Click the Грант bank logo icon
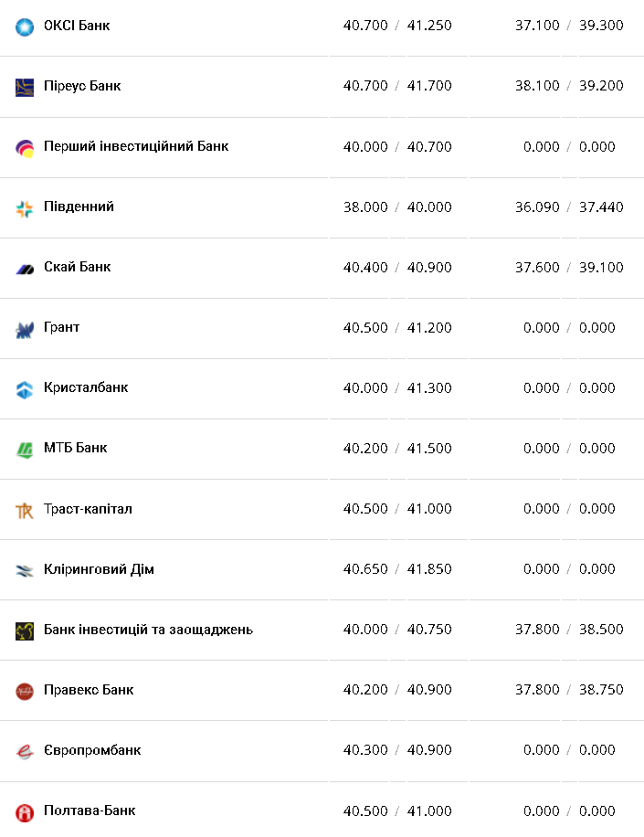 (x=25, y=329)
